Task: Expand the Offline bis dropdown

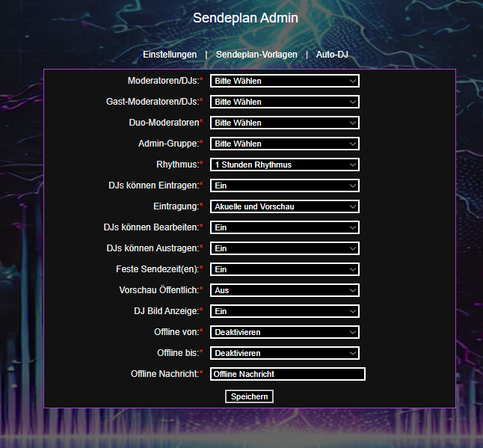Action: pyautogui.click(x=285, y=353)
